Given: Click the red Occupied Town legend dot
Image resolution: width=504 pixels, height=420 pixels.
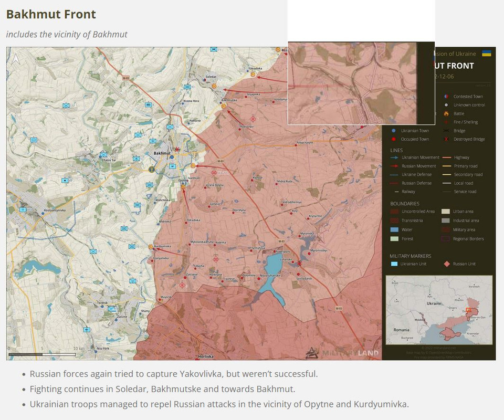Looking at the screenshot, I should [394, 139].
